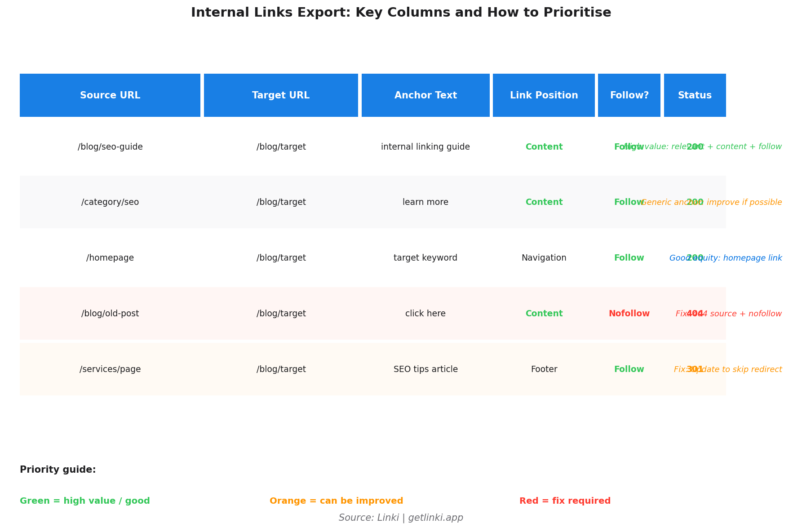
Task: Click the red Nofollow value
Action: (629, 314)
